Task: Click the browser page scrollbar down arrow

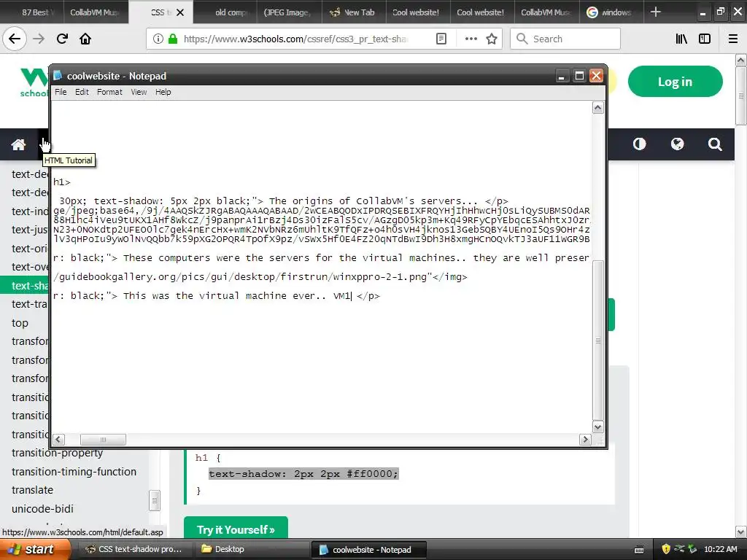Action: click(740, 532)
